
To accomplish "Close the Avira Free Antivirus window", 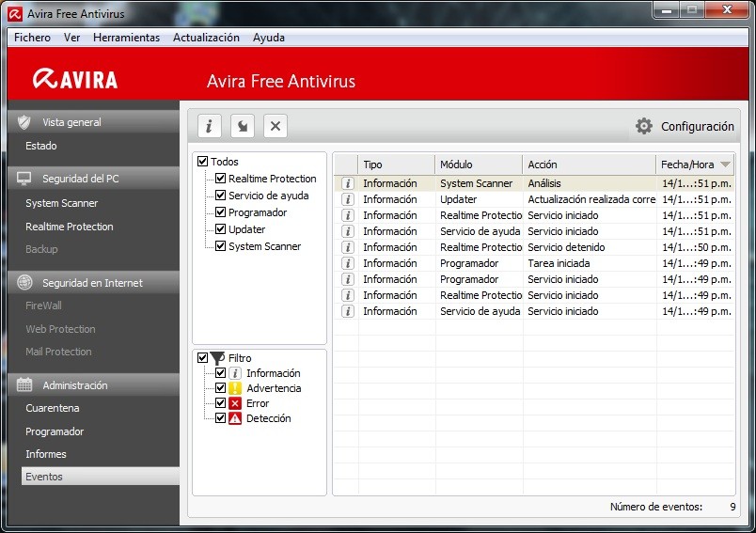I will point(728,10).
